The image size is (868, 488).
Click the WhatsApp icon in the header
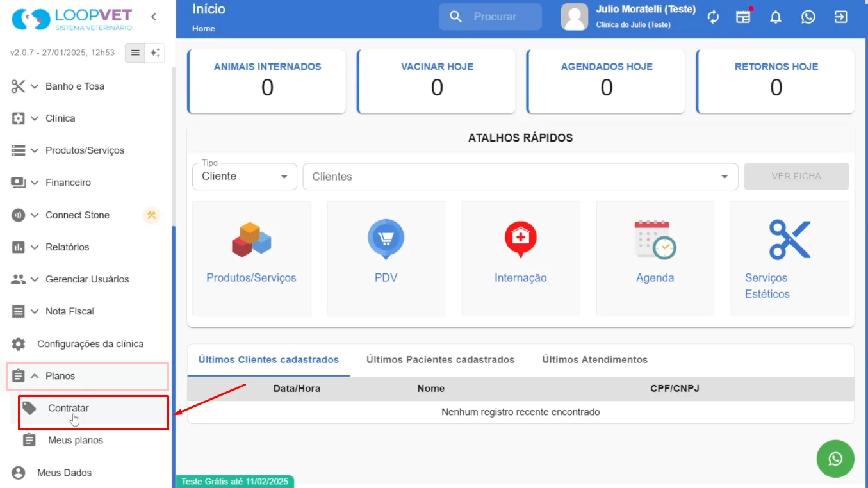(x=808, y=17)
